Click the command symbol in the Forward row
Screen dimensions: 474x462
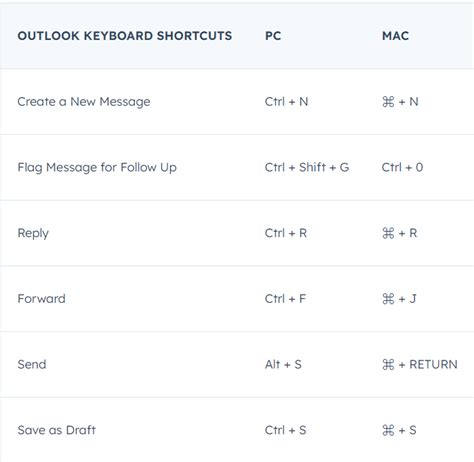point(388,299)
